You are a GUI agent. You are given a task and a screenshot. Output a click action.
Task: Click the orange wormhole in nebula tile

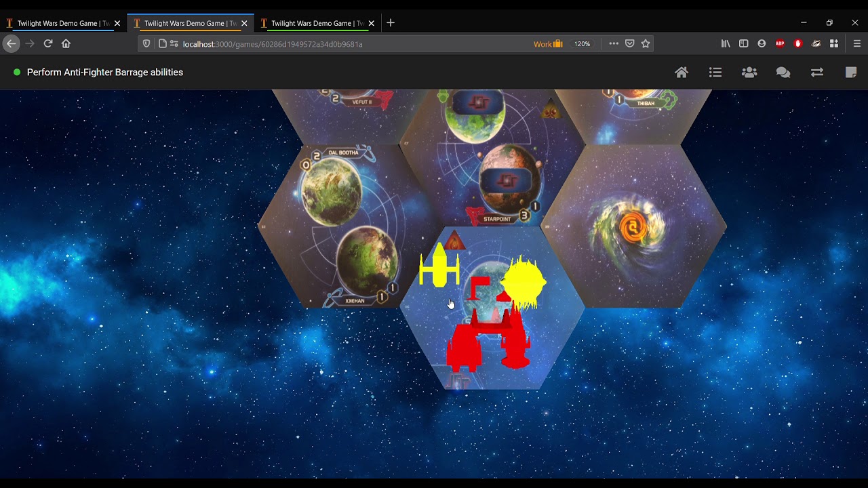632,229
